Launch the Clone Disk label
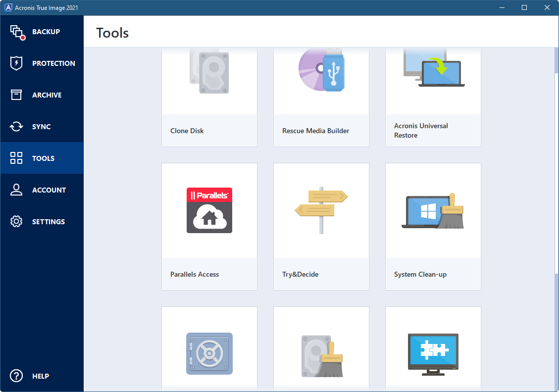 coord(187,131)
